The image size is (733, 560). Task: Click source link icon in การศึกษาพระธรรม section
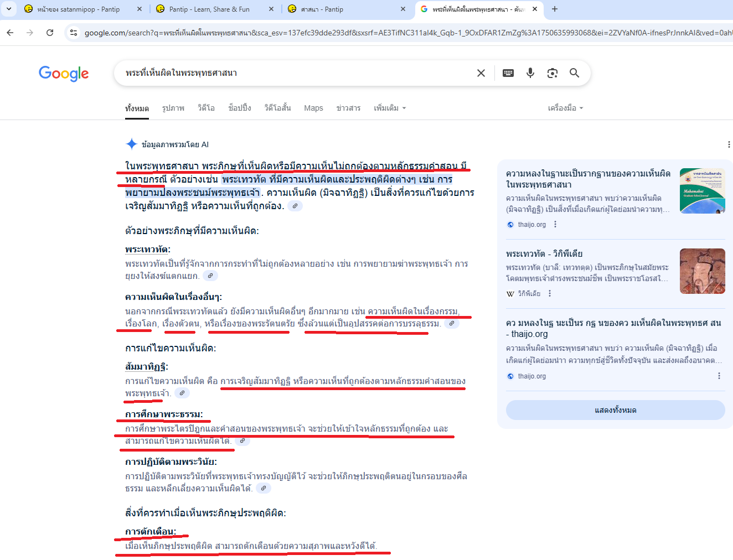click(x=242, y=440)
